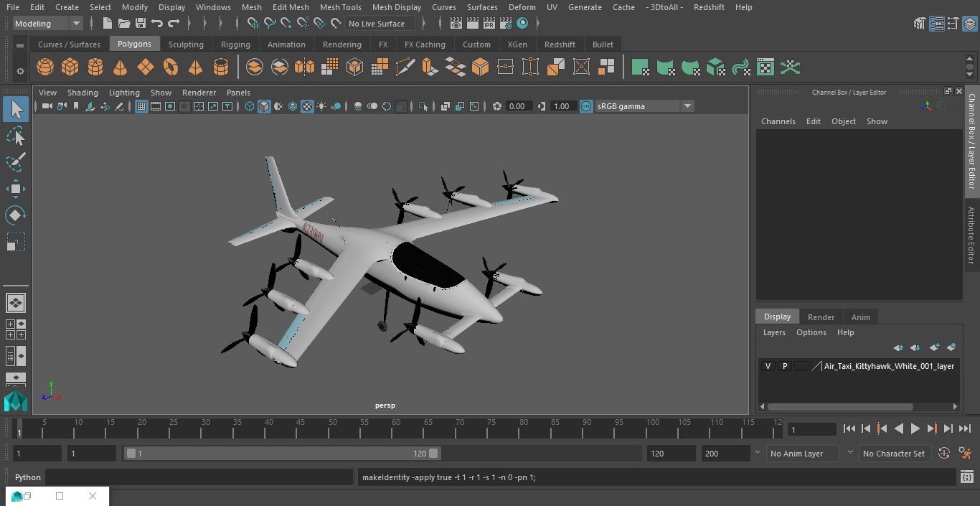Click the Layers menu in Layer Editor
The width and height of the screenshot is (980, 506).
click(x=773, y=332)
